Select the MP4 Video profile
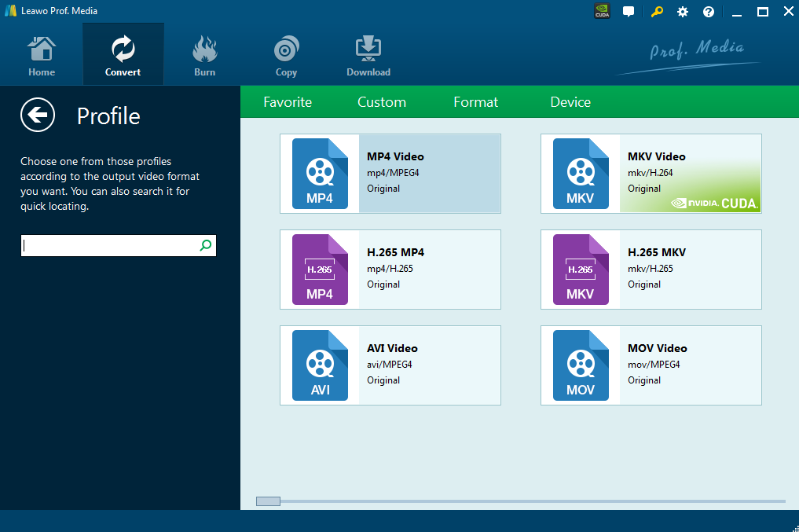The height and width of the screenshot is (532, 799). pyautogui.click(x=390, y=174)
